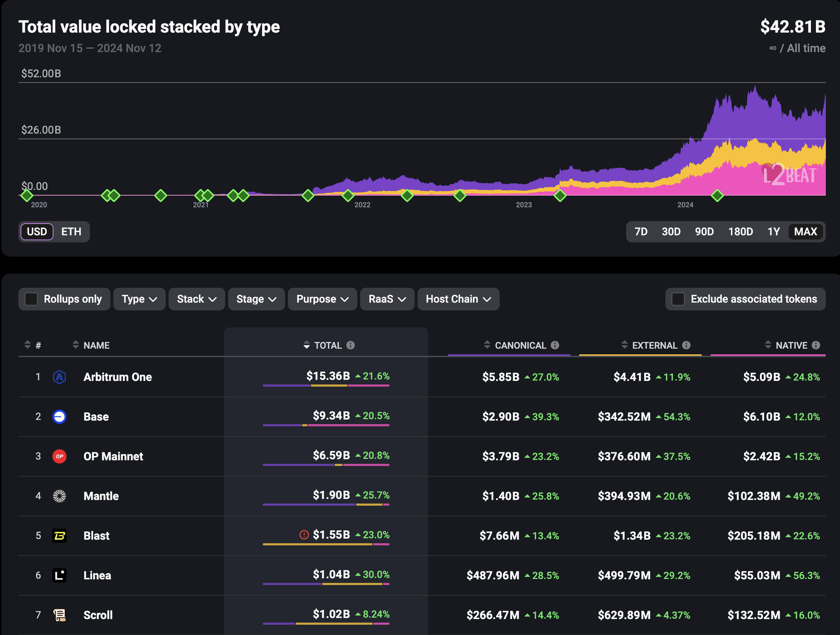The height and width of the screenshot is (635, 840).
Task: Click Blast canonical value $7.66M
Action: click(x=499, y=535)
